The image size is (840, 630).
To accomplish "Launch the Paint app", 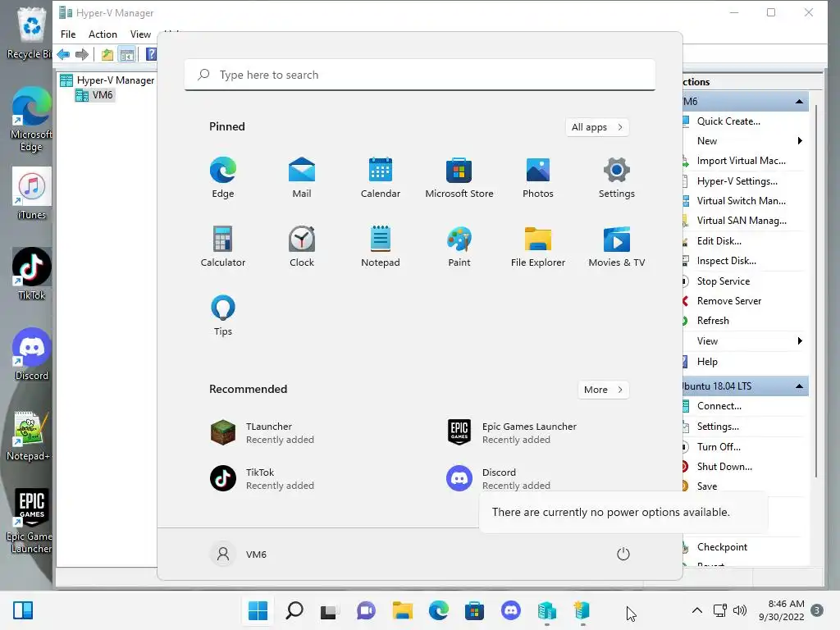I will [459, 246].
